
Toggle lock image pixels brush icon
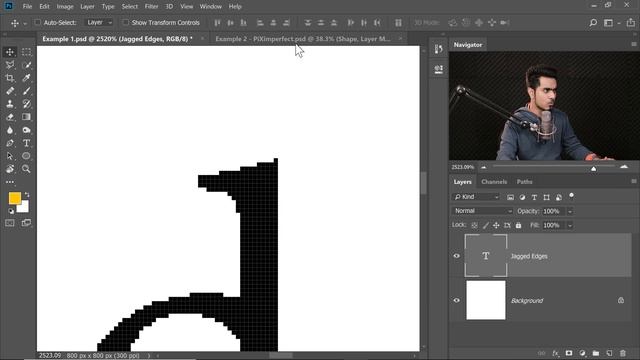(x=485, y=225)
